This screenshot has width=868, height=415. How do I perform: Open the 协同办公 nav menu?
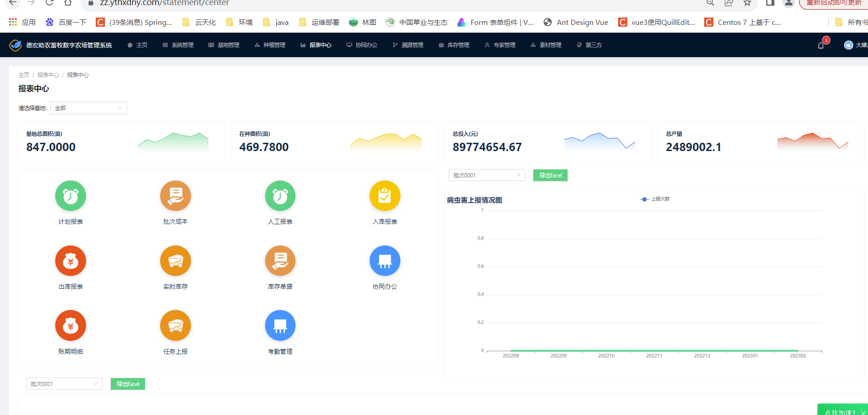click(x=362, y=45)
